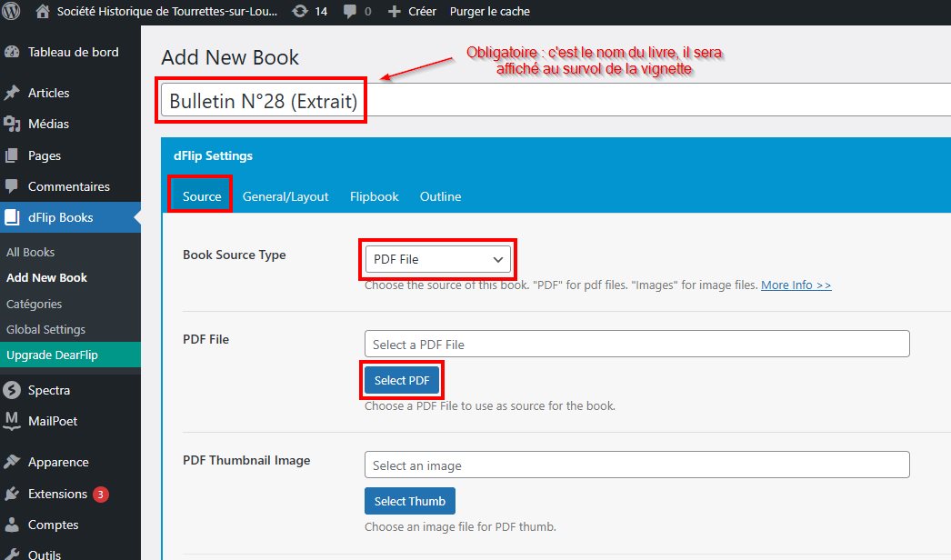This screenshot has width=951, height=560.
Task: Click the Book Source Type label
Action: 234,255
